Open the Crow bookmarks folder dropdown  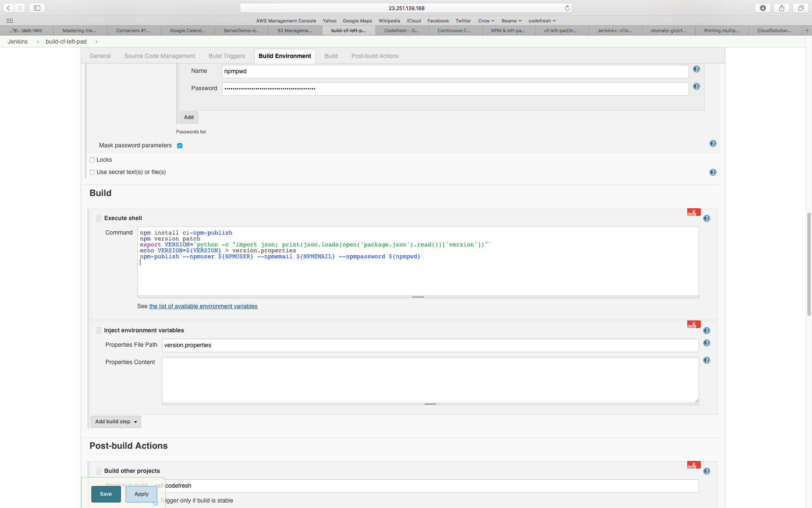486,21
